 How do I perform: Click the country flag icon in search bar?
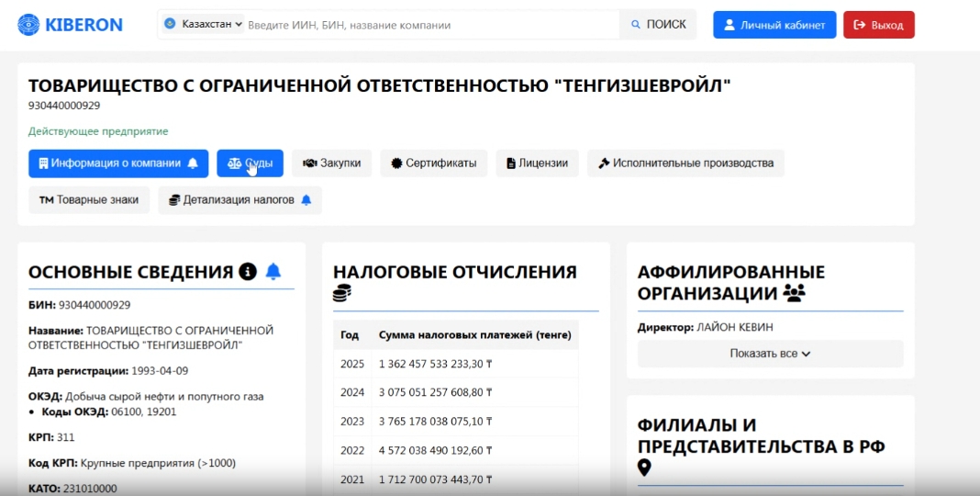[x=170, y=24]
